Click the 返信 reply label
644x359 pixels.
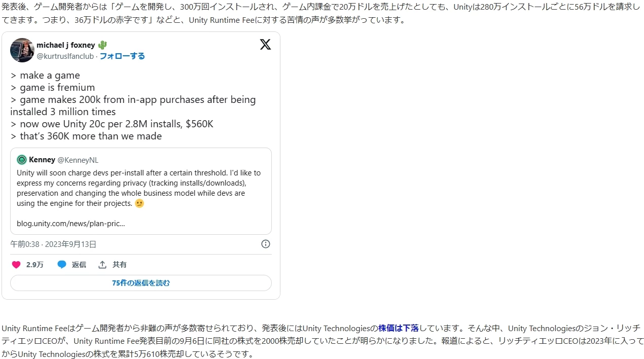coord(79,265)
